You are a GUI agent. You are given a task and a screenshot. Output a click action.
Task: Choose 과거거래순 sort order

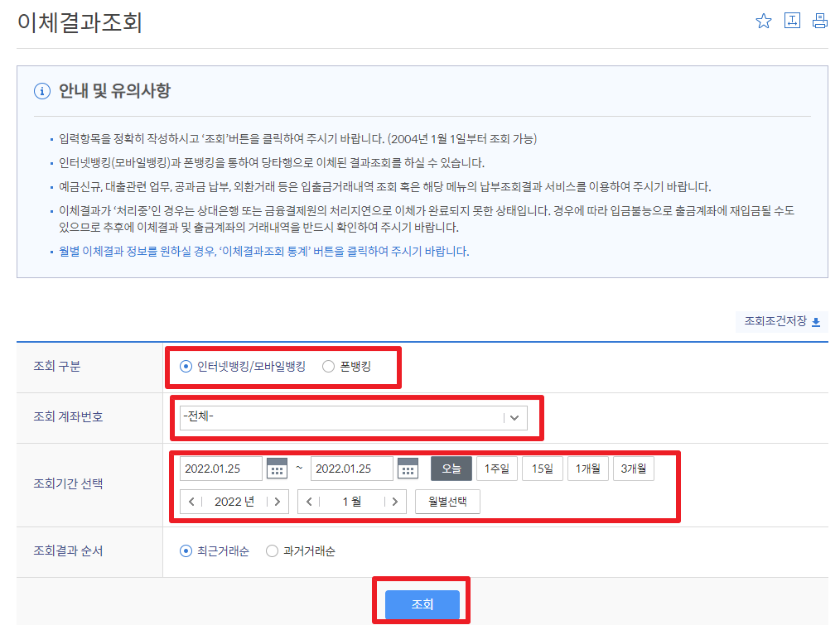[272, 551]
